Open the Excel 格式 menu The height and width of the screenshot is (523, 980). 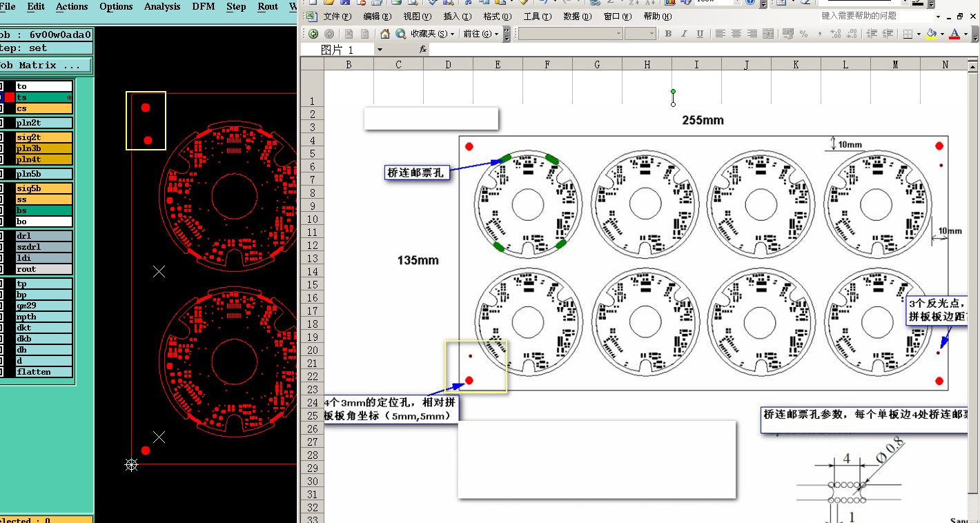497,17
